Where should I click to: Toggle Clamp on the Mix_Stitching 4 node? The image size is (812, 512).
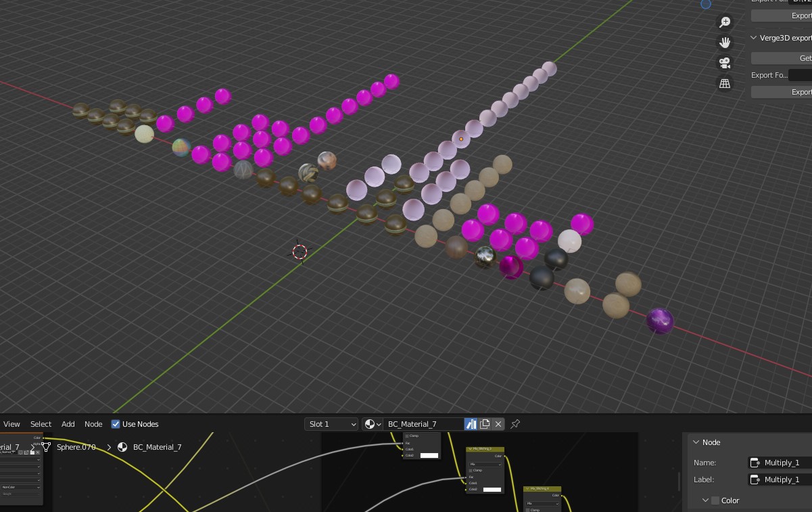pyautogui.click(x=528, y=510)
